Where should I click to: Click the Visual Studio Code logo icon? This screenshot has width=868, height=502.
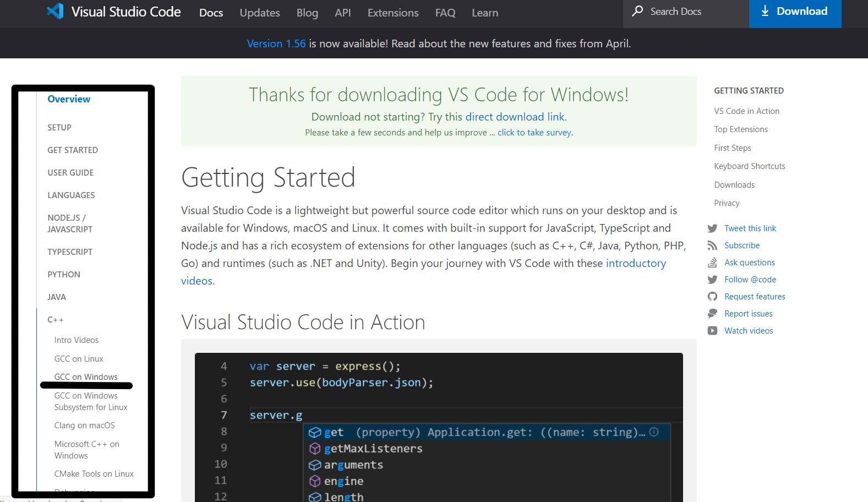pyautogui.click(x=55, y=11)
